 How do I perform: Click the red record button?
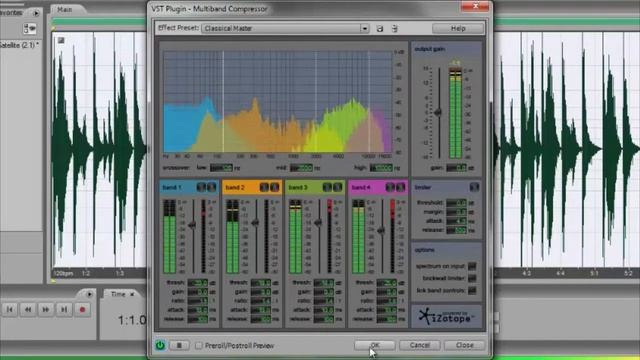[x=82, y=310]
